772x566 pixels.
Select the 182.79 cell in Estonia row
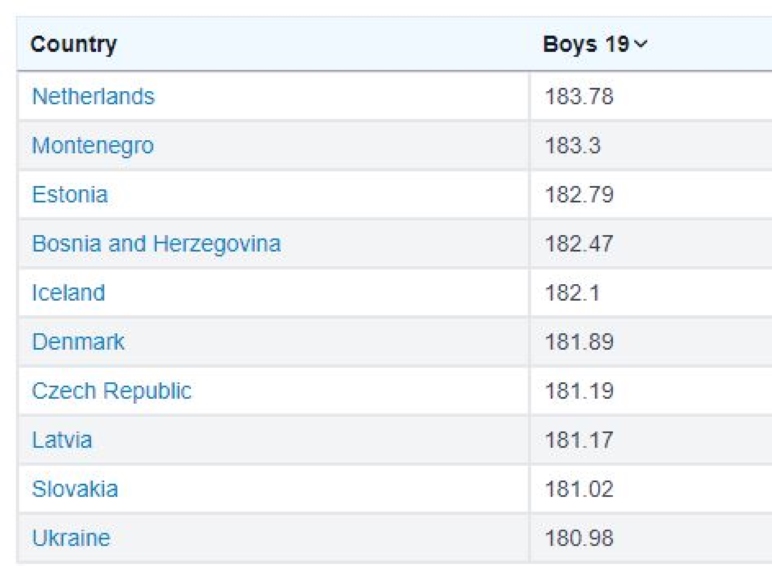(x=579, y=195)
